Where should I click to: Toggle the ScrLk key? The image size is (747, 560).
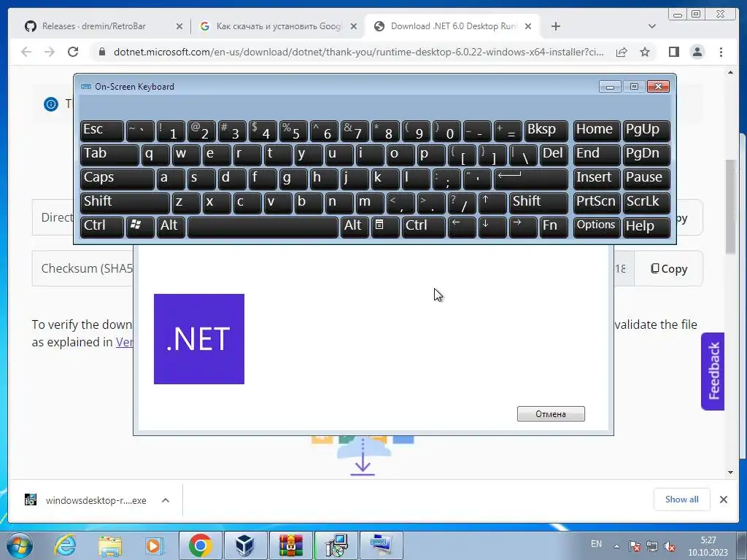[646, 203]
